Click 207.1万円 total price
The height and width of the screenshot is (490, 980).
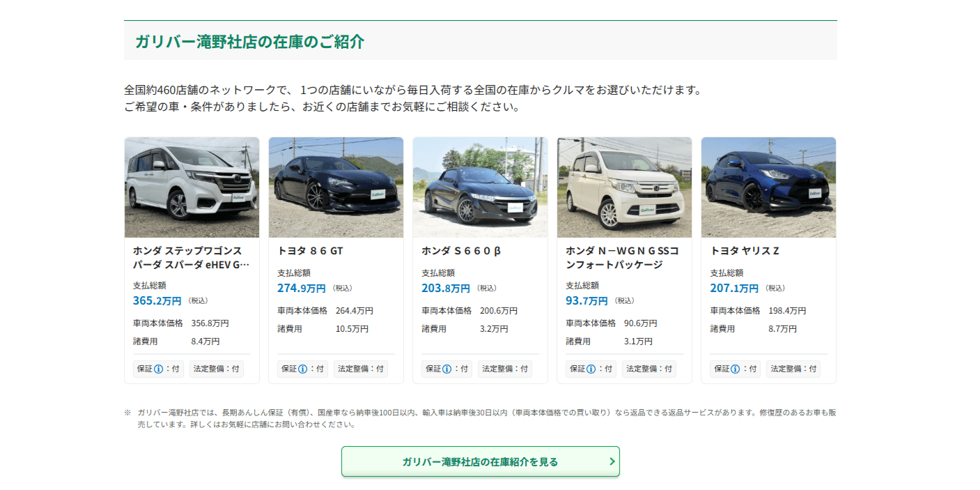(x=734, y=289)
